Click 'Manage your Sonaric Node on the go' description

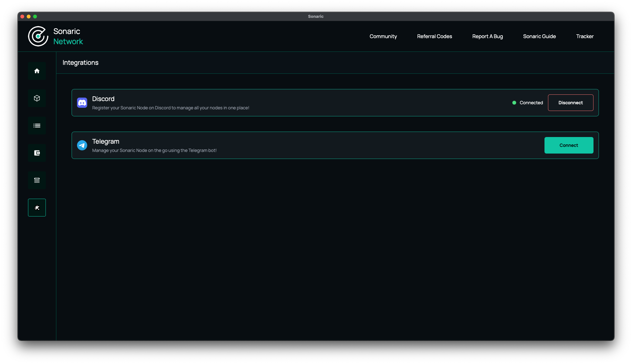click(154, 150)
